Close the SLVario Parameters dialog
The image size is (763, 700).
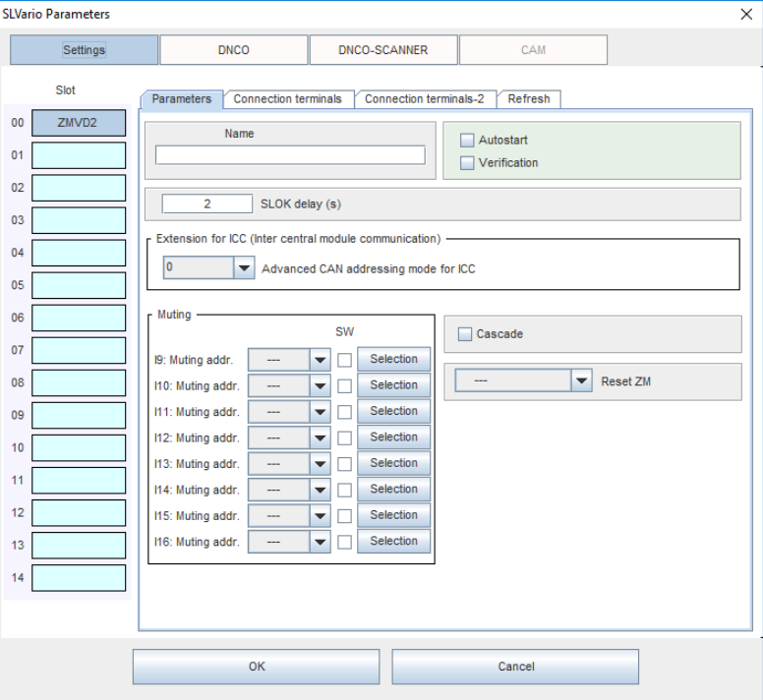point(745,14)
